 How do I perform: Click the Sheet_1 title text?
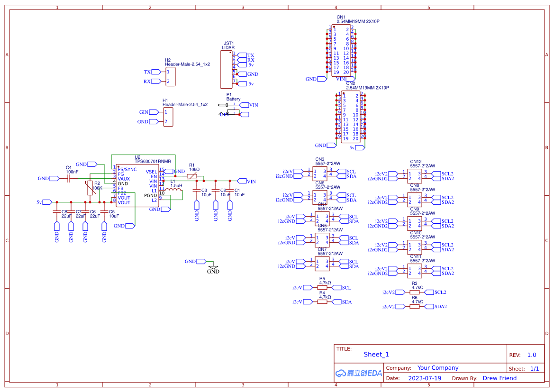[x=376, y=354]
